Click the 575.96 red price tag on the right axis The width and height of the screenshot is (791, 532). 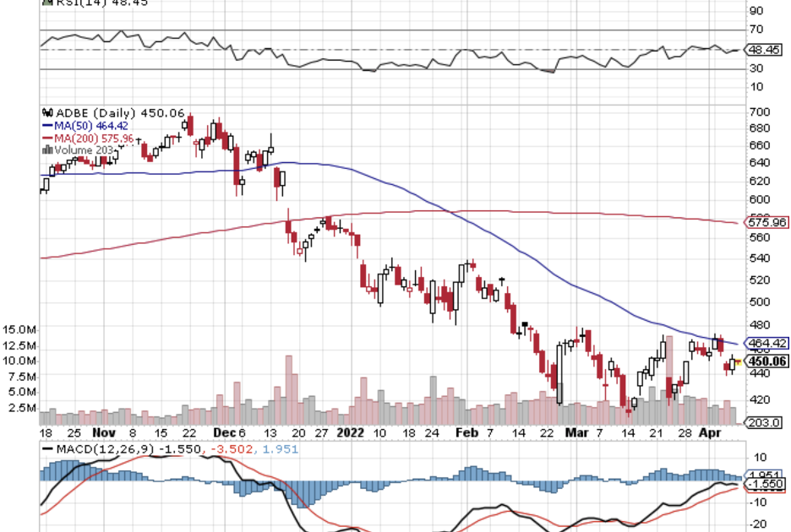(x=766, y=222)
